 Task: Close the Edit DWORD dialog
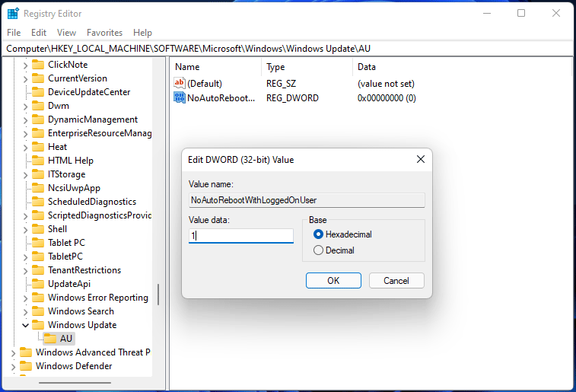[x=421, y=159]
